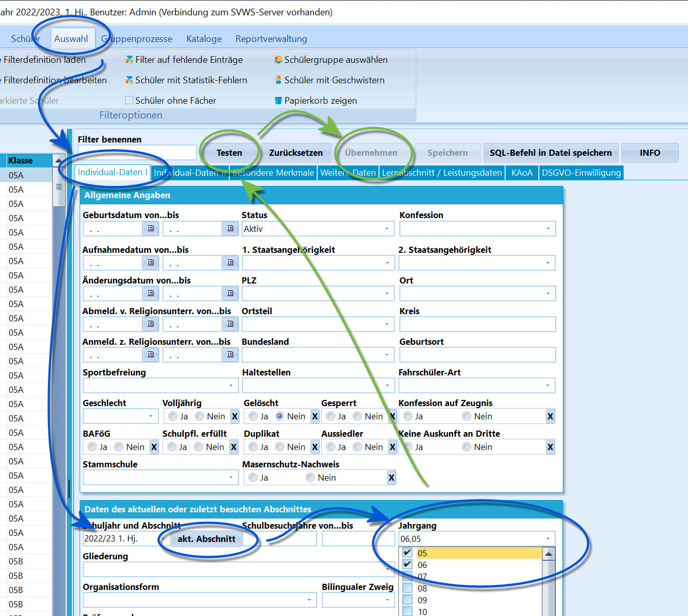This screenshot has width=688, height=616.
Task: Clear the Aussiedler selection with X
Action: pyautogui.click(x=392, y=447)
